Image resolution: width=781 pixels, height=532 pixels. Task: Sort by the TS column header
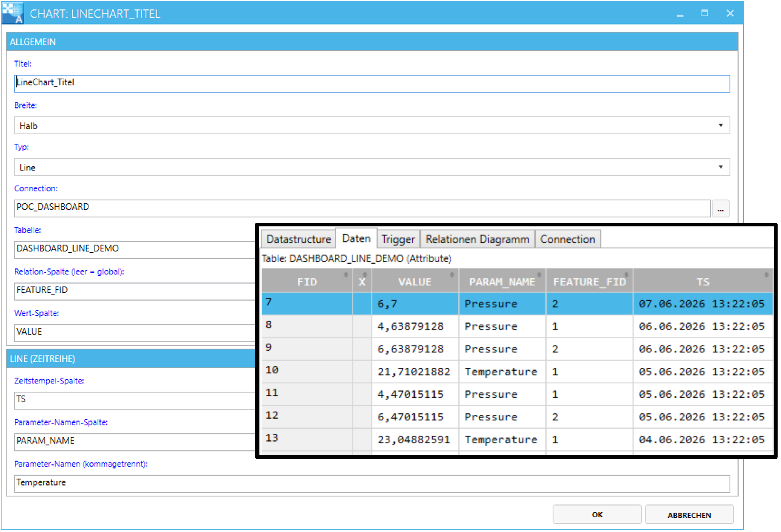click(x=703, y=281)
